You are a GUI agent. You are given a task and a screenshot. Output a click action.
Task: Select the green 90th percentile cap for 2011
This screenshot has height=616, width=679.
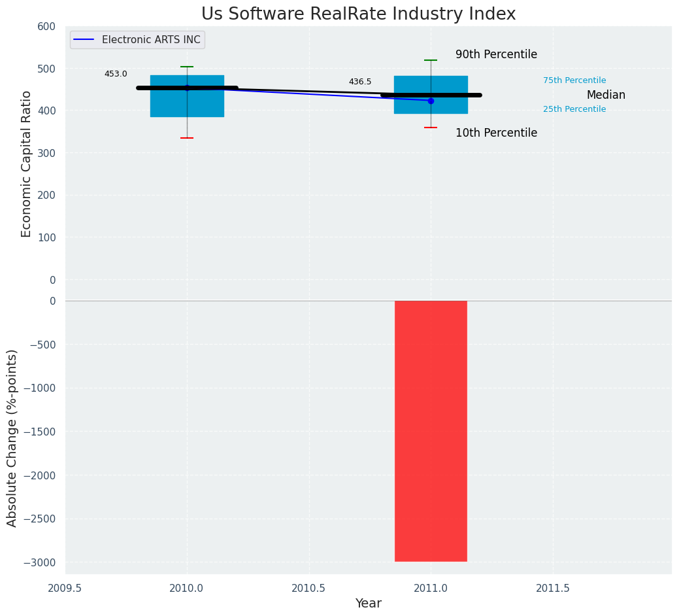click(431, 60)
